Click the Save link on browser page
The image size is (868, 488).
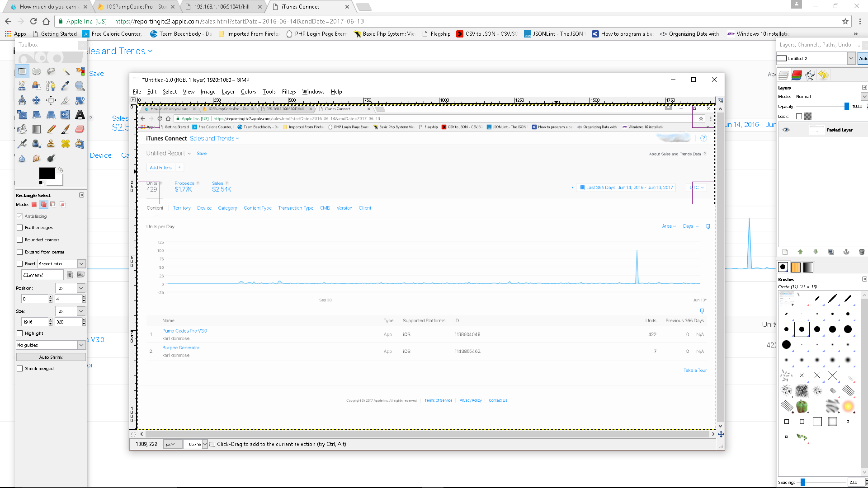[x=96, y=74]
